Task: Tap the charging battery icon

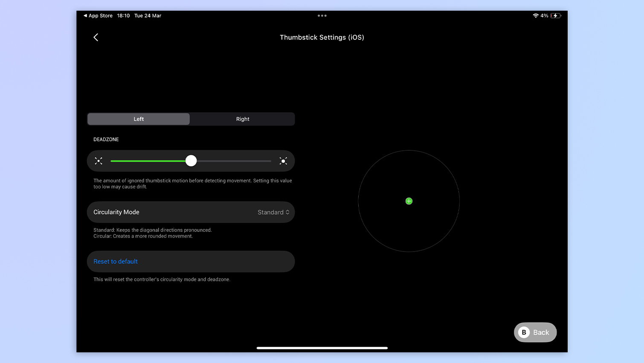Action: click(x=555, y=15)
